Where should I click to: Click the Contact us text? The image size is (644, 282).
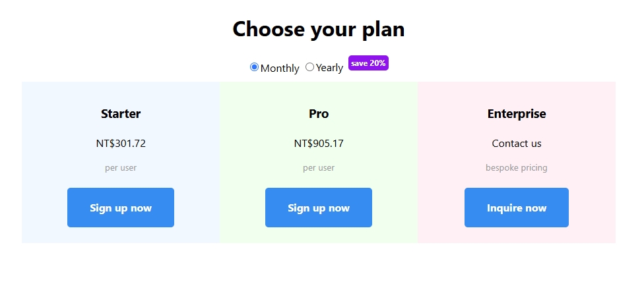tap(517, 143)
